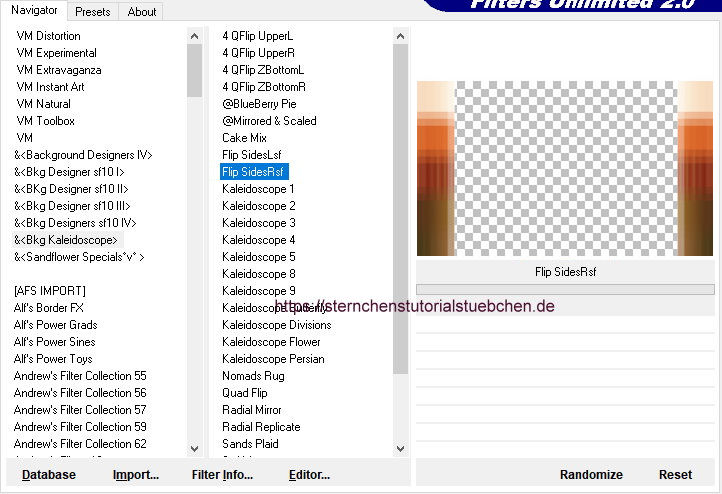Choose Kaleidoscope 4 filter
Viewport: 722px width, 494px height.
(259, 240)
